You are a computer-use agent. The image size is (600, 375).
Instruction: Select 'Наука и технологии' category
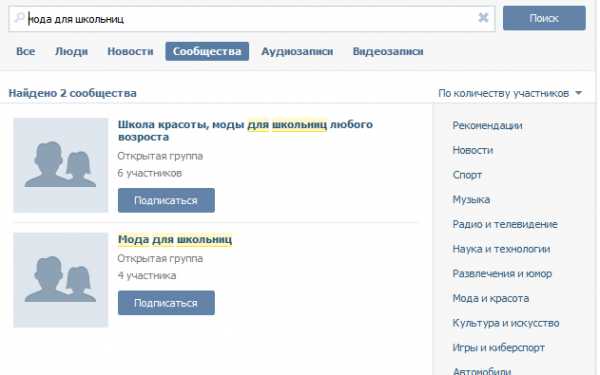501,249
